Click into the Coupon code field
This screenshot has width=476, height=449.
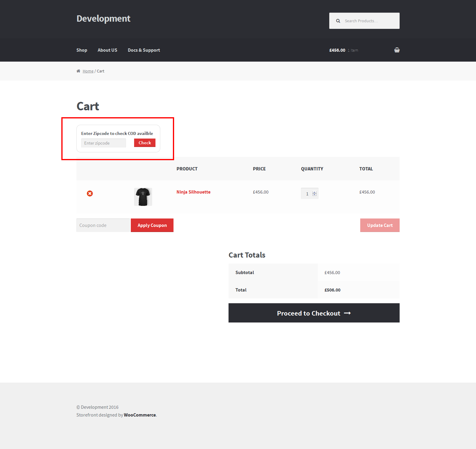pos(103,225)
